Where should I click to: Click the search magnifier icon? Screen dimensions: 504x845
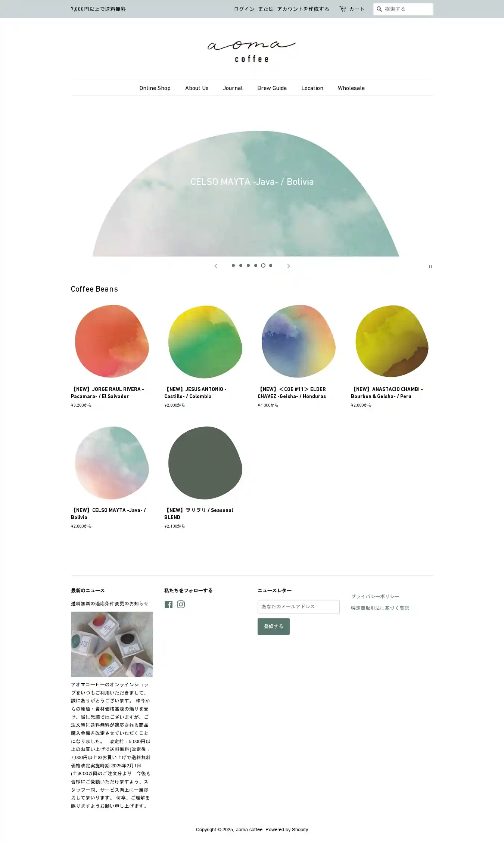[x=379, y=9]
